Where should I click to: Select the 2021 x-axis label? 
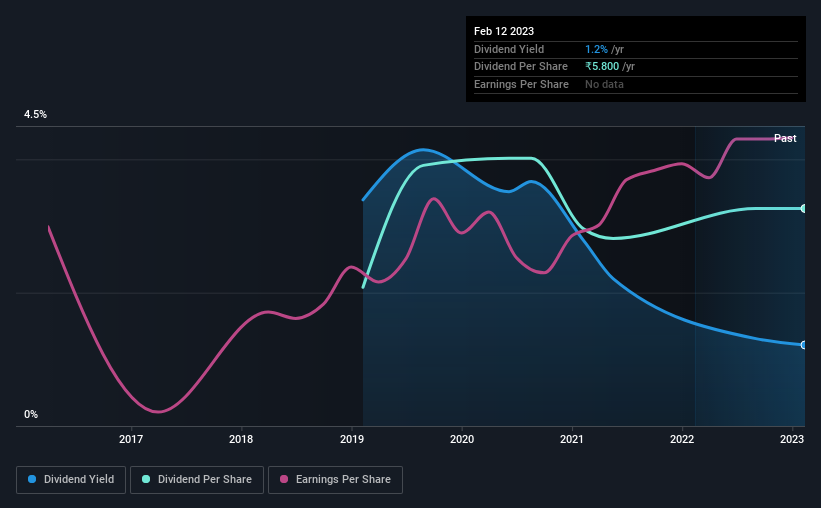(x=572, y=439)
